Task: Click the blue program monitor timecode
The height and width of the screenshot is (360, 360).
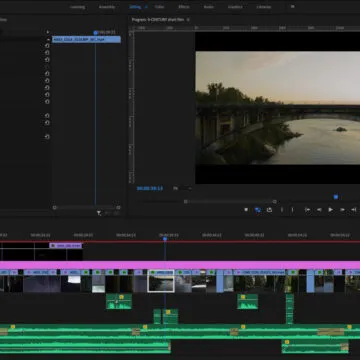Action: pyautogui.click(x=150, y=188)
